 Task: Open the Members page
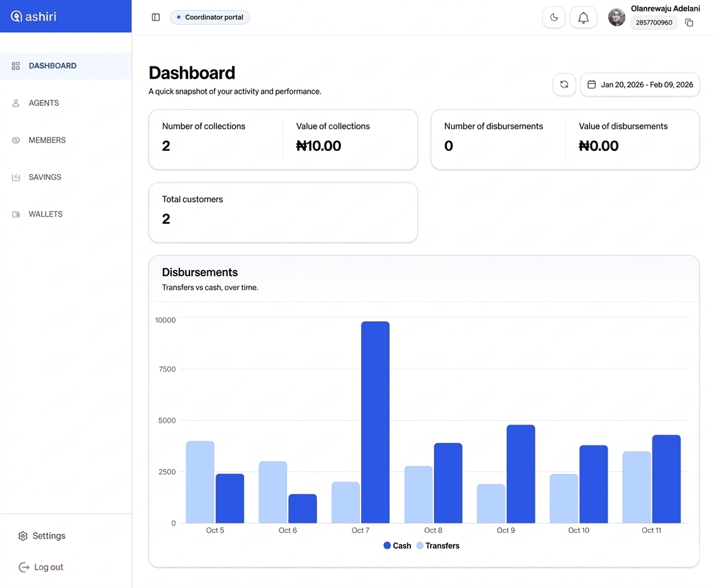[x=66, y=140]
